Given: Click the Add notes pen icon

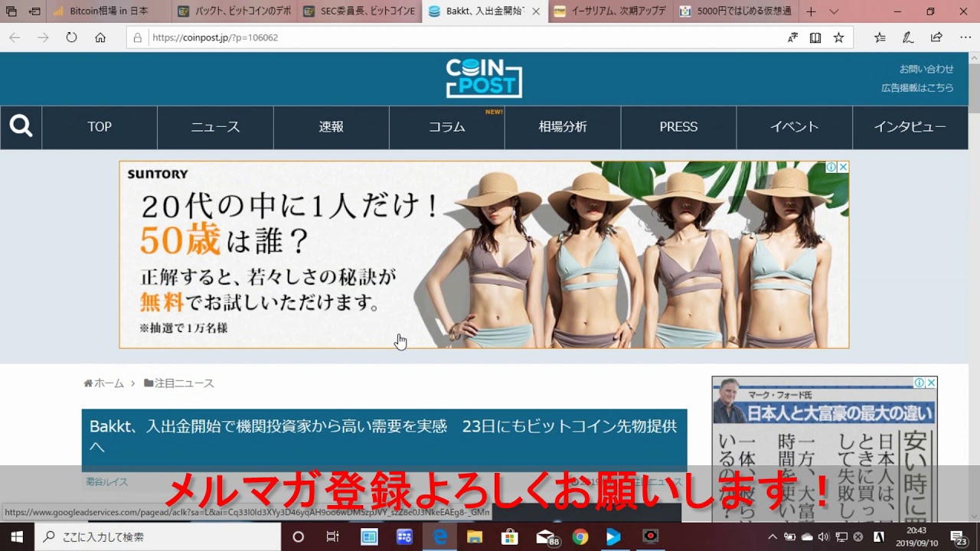Looking at the screenshot, I should pos(908,37).
